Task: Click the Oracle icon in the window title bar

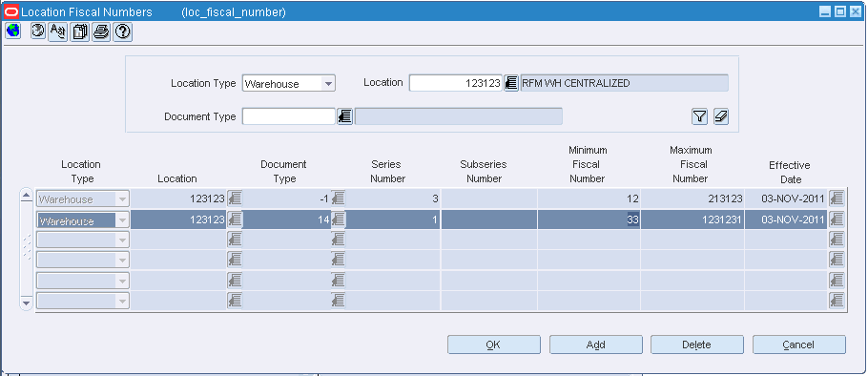Action: tap(11, 11)
